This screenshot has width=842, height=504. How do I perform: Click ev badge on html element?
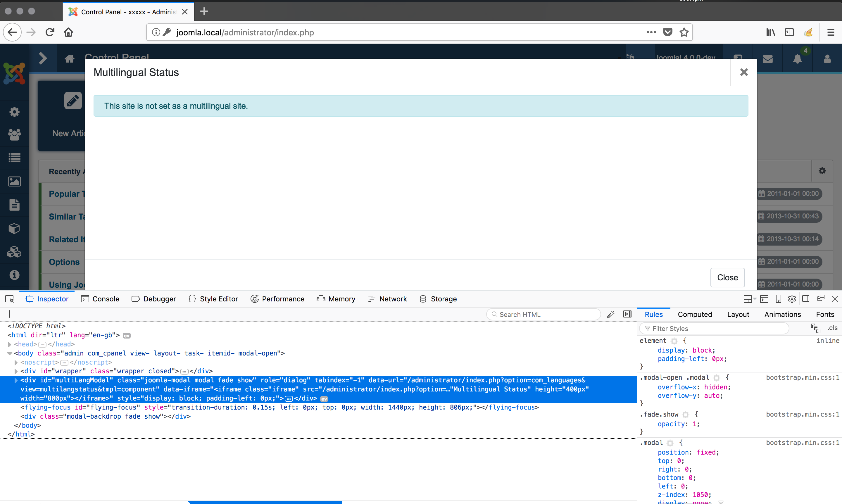(126, 336)
